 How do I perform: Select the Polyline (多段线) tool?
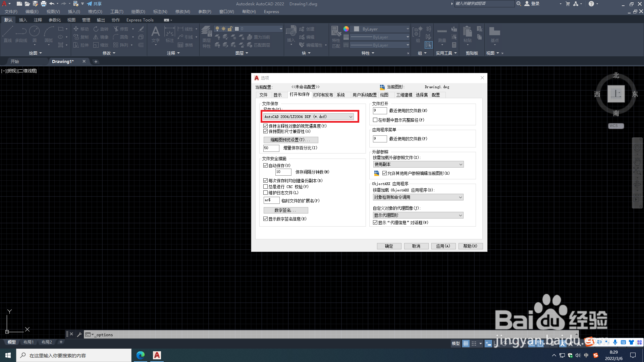pos(21,34)
